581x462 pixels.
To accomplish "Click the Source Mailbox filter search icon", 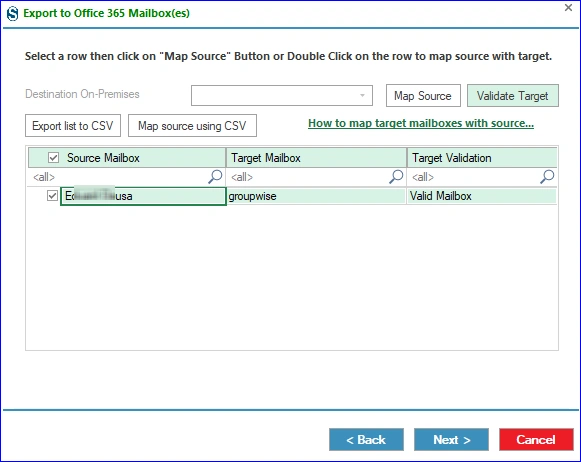I will point(215,177).
